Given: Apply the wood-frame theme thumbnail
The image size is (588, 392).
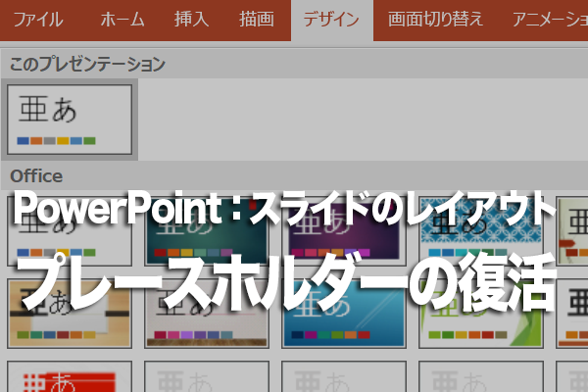Looking at the screenshot, I should (x=70, y=314).
